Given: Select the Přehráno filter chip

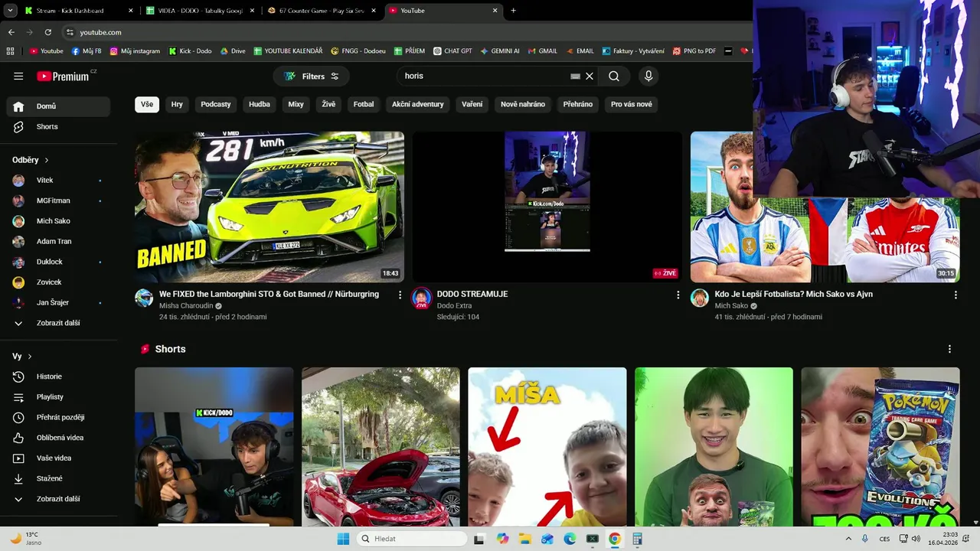Looking at the screenshot, I should tap(578, 104).
